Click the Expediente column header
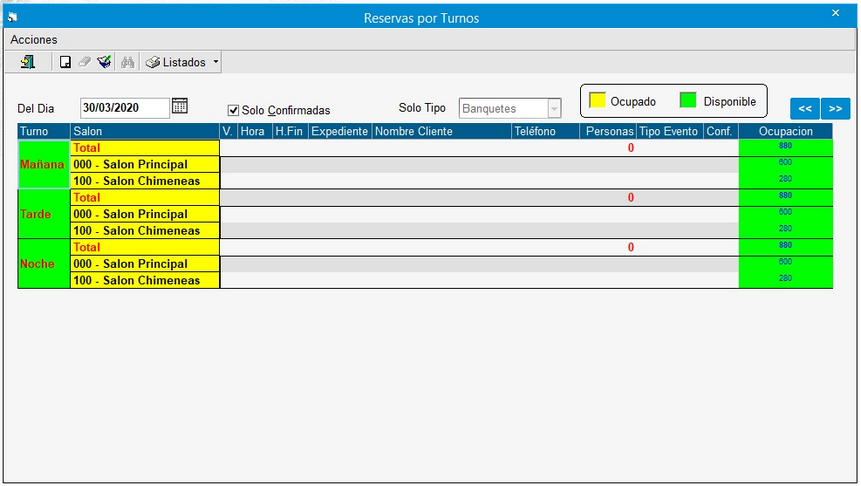Viewport: 861px width, 486px height. (340, 131)
